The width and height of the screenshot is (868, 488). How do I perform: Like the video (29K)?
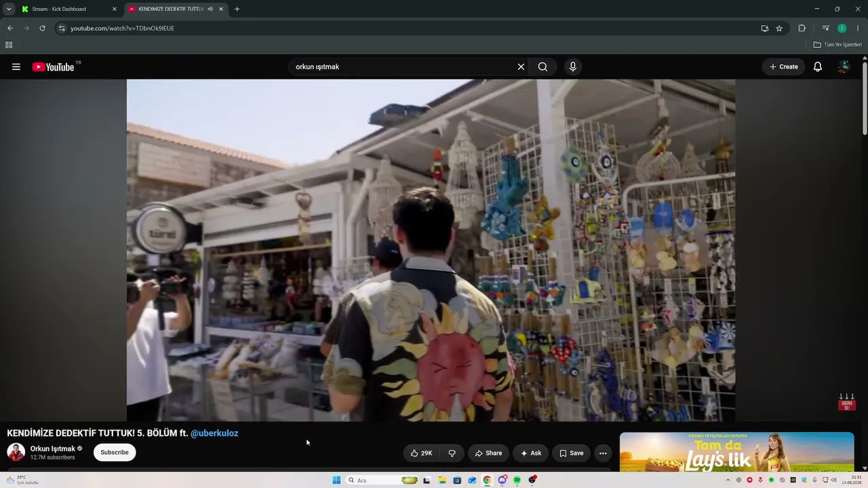click(x=421, y=453)
